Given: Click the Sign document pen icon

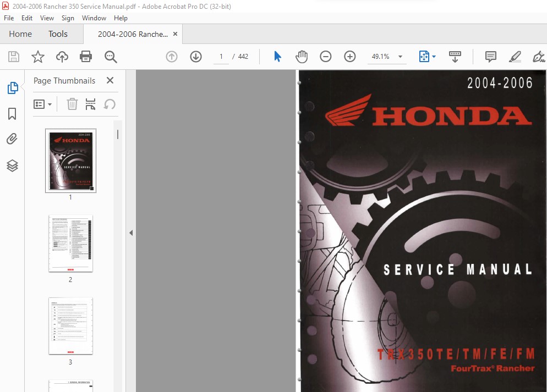Looking at the screenshot, I should coord(539,57).
